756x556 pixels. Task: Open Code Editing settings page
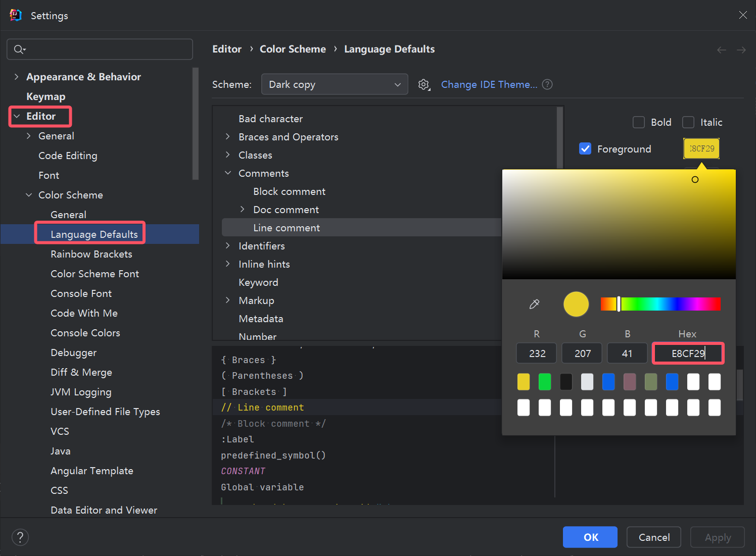[68, 156]
